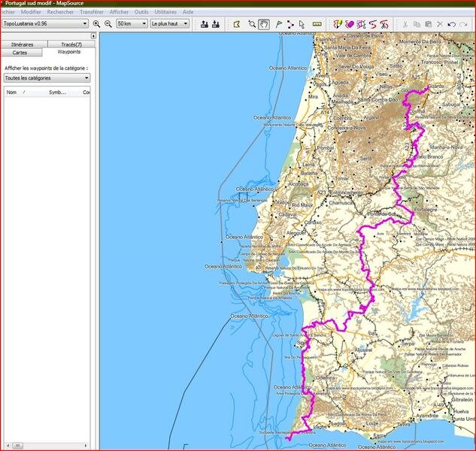The width and height of the screenshot is (476, 451).
Task: Switch to the Cartes tab
Action: 20,53
